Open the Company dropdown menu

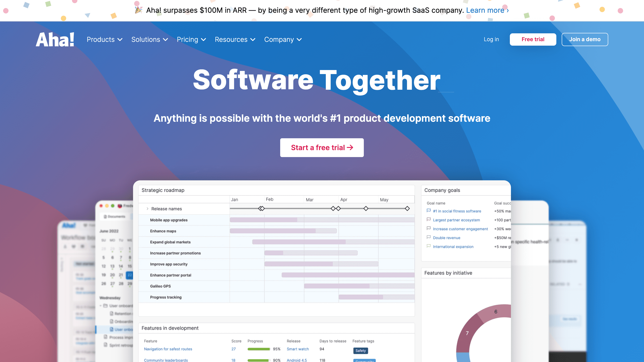[x=283, y=40]
